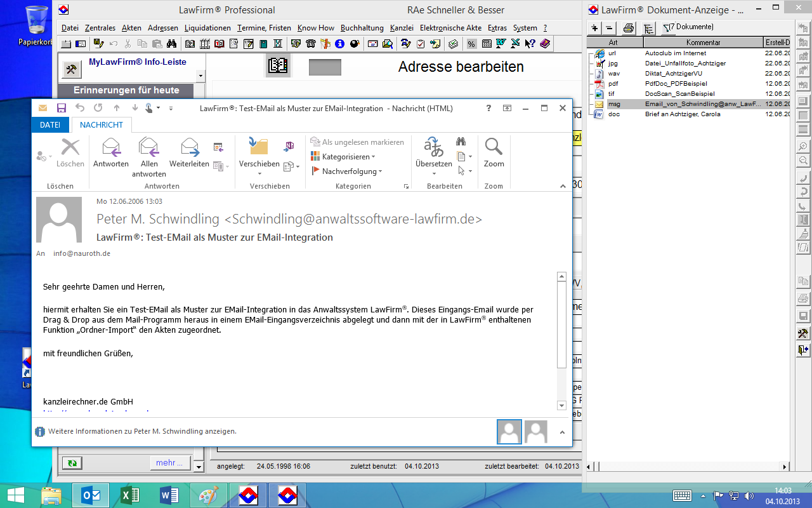Click the save icon in message title bar
The image size is (812, 508).
pyautogui.click(x=62, y=108)
